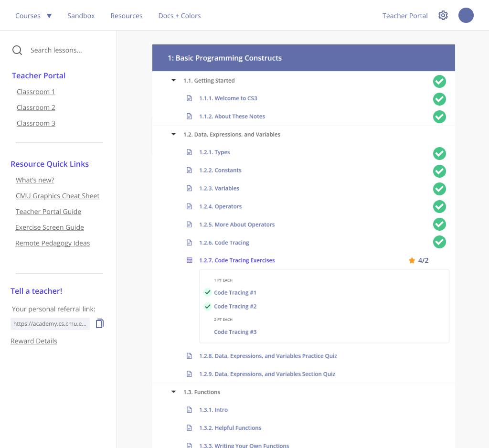Click the green check for 1.2.6 Code Tracing

coord(439,242)
